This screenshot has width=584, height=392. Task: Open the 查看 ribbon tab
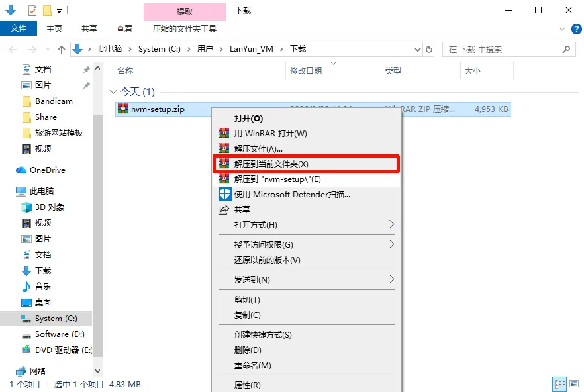pos(124,28)
